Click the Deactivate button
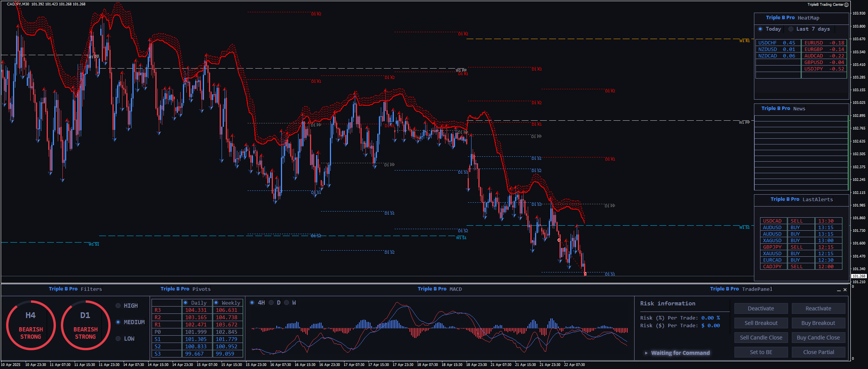 tap(761, 308)
